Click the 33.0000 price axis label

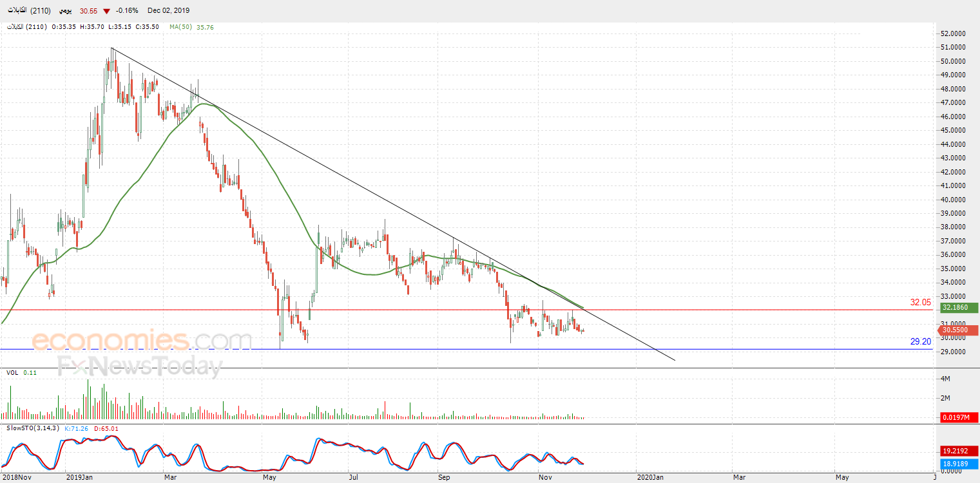pos(954,296)
